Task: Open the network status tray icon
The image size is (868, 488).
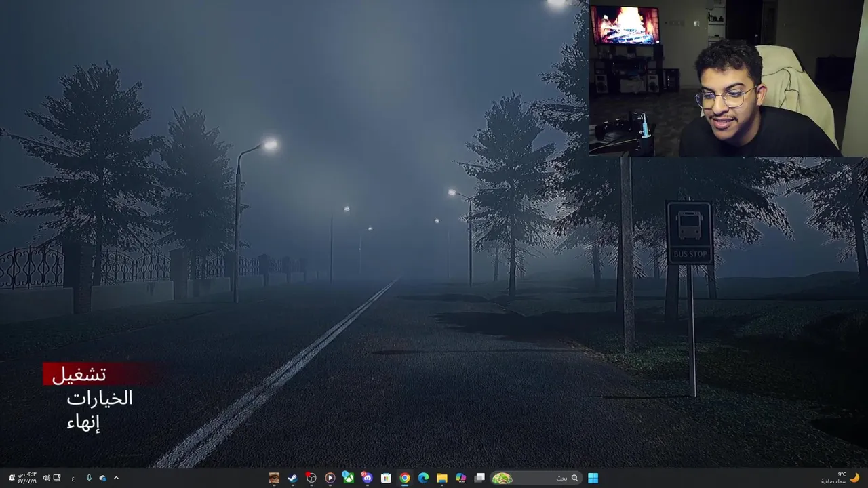Action: 57,478
